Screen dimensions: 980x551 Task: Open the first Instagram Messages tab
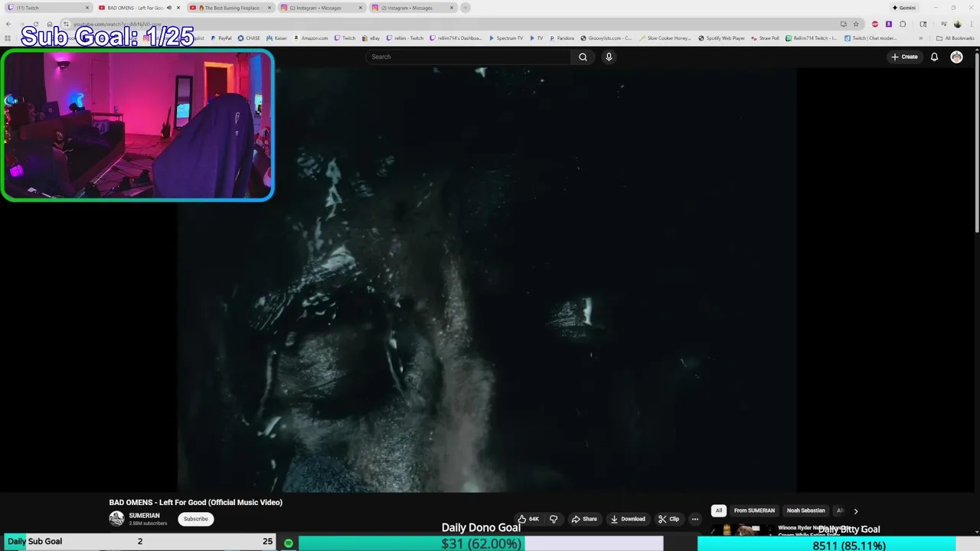322,8
